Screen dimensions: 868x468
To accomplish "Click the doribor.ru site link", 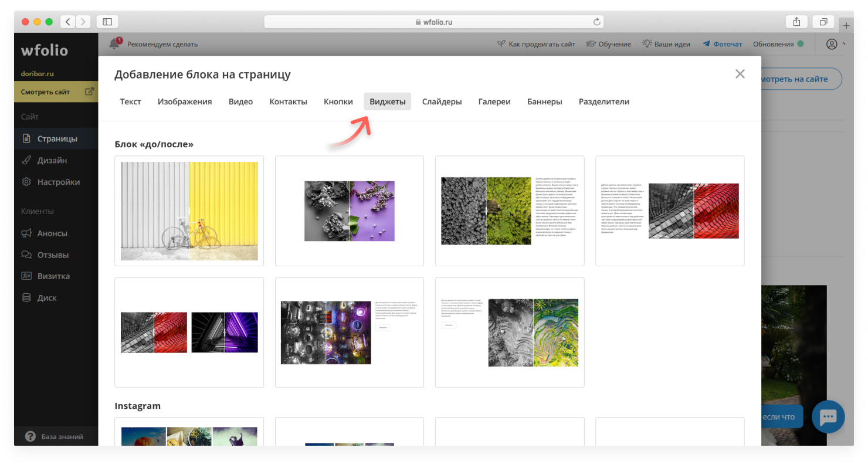I will (x=38, y=74).
